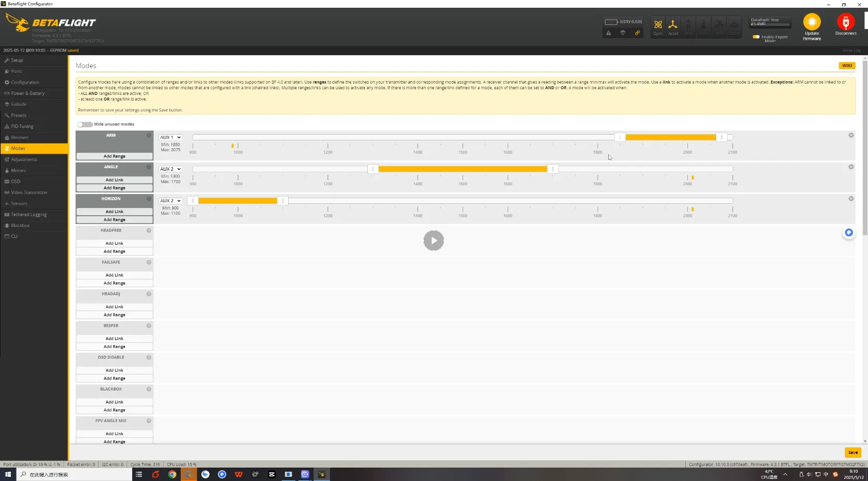Remove the ANGLE range with its X icon
The image size is (868, 481).
pos(851,167)
